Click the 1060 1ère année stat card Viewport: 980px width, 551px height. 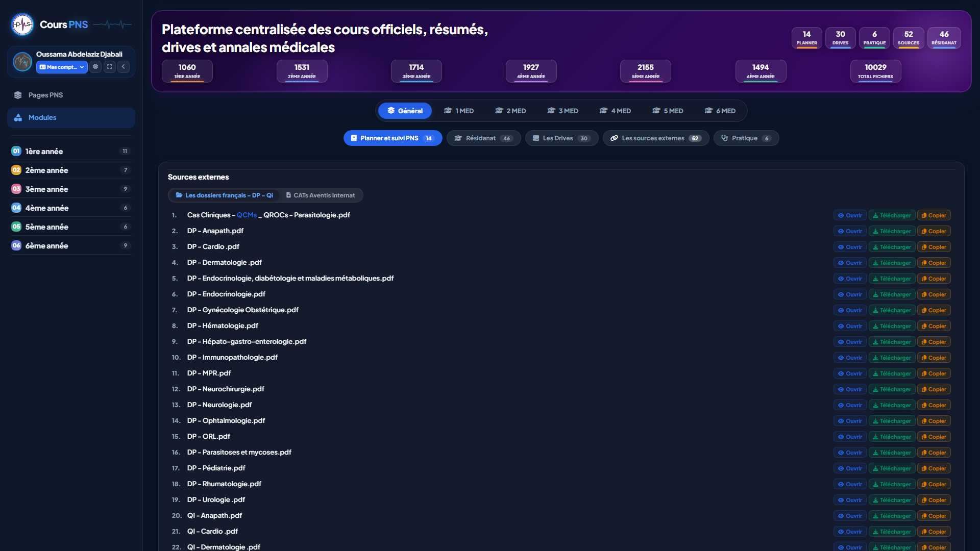[x=187, y=71]
